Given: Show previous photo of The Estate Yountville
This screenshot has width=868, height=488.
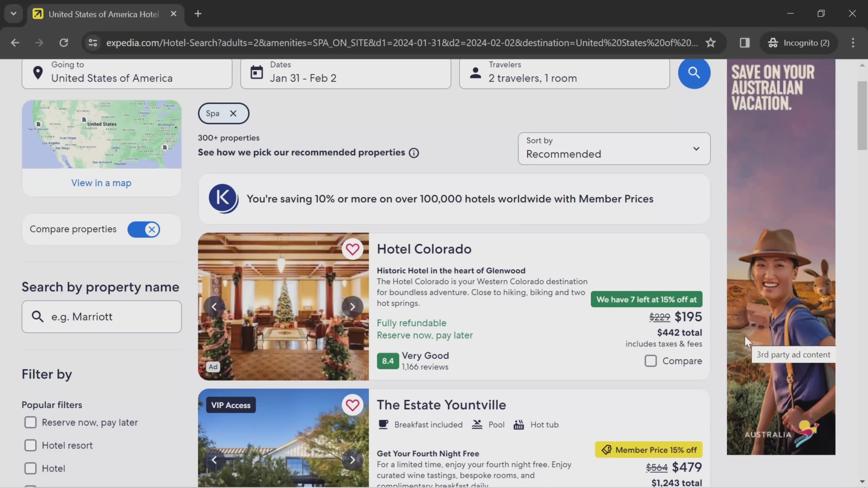Looking at the screenshot, I should [x=214, y=460].
